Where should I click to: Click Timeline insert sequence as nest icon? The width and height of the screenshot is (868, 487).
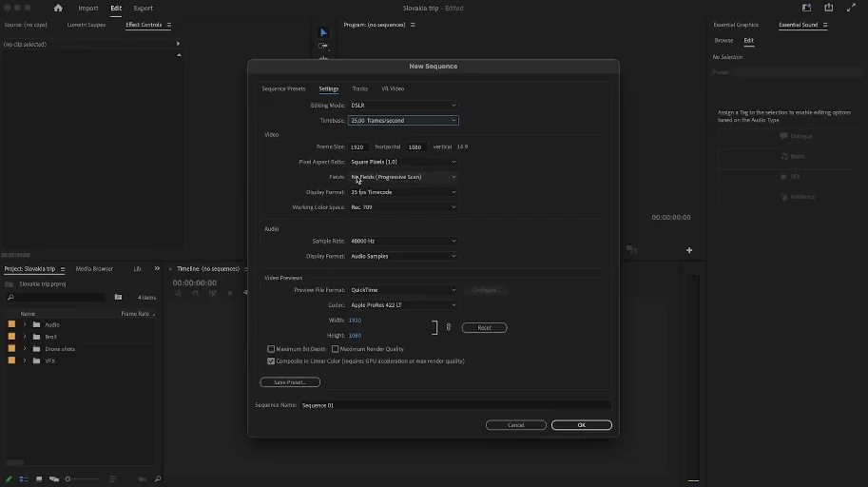coord(178,294)
